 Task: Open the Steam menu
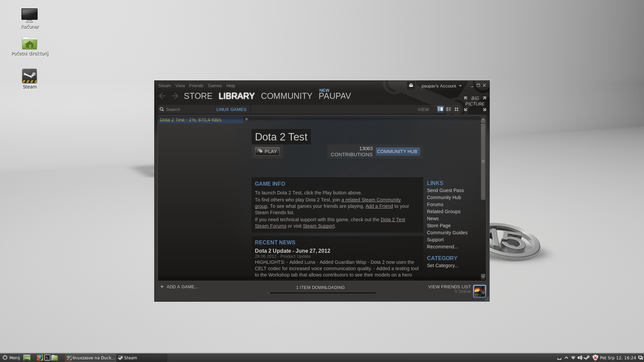(x=164, y=86)
